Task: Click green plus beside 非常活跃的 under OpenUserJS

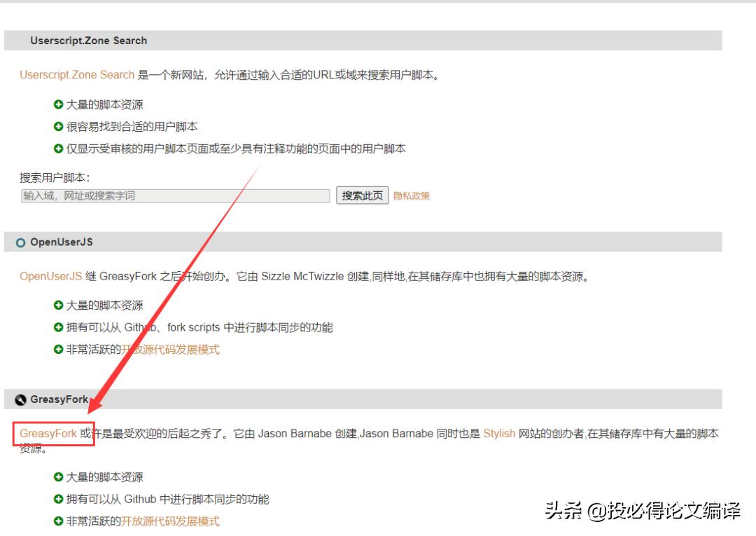Action: 58,350
